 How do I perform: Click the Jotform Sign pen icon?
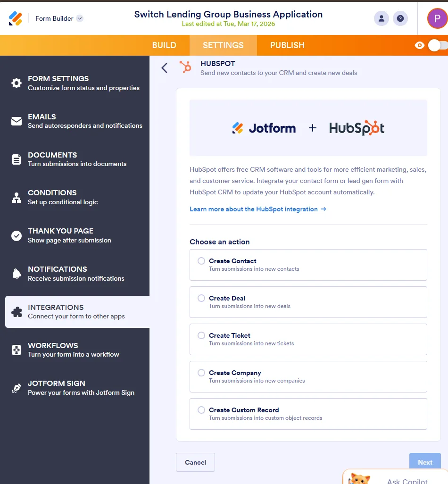(17, 388)
